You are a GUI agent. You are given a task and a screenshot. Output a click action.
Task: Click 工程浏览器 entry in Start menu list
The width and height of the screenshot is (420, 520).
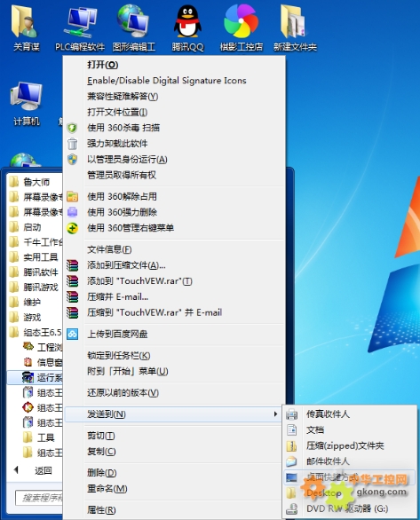point(42,347)
